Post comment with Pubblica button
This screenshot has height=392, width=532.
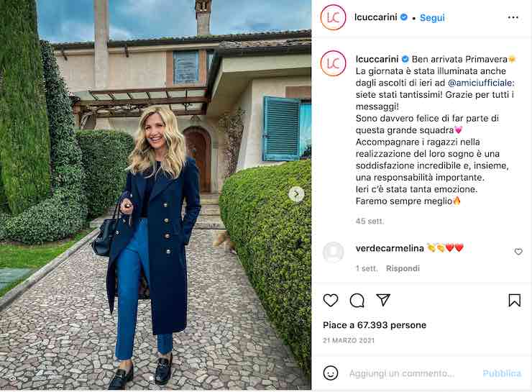point(502,373)
